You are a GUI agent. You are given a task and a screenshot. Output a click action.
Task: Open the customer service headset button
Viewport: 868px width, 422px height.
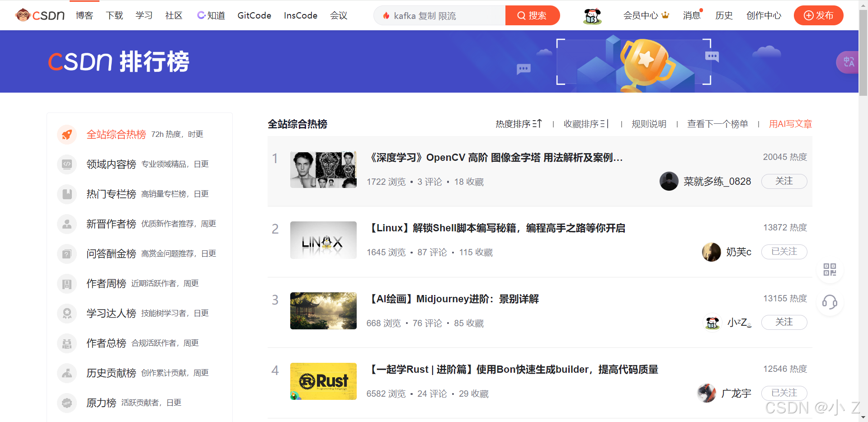pyautogui.click(x=830, y=302)
